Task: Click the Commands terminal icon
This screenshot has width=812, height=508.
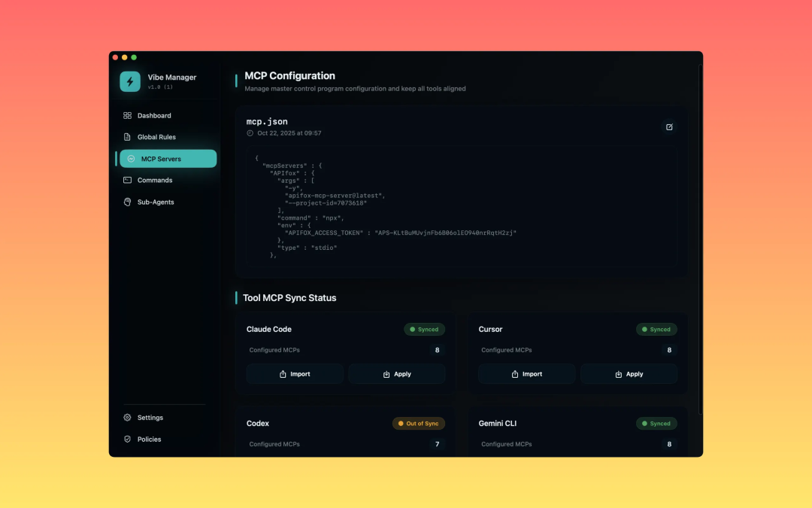Action: point(127,181)
